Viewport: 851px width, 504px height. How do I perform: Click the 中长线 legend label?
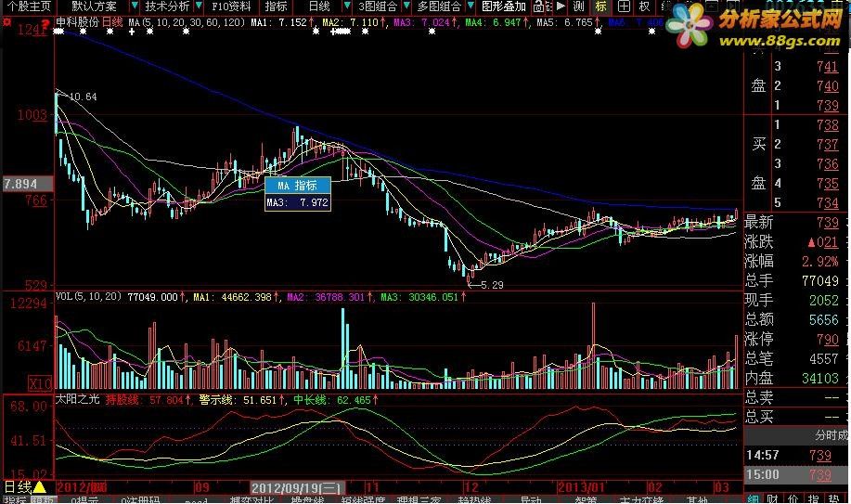[310, 400]
